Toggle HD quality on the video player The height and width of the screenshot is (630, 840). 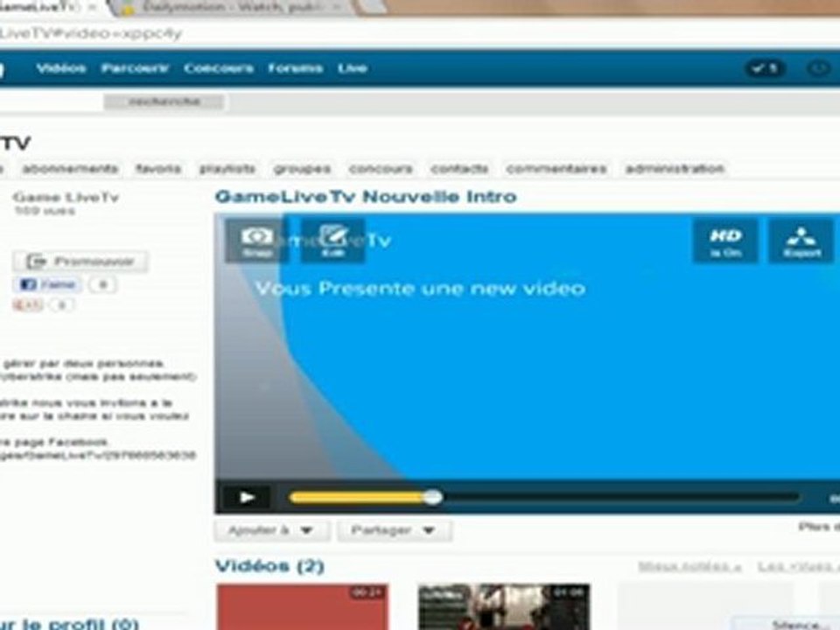[x=725, y=241]
